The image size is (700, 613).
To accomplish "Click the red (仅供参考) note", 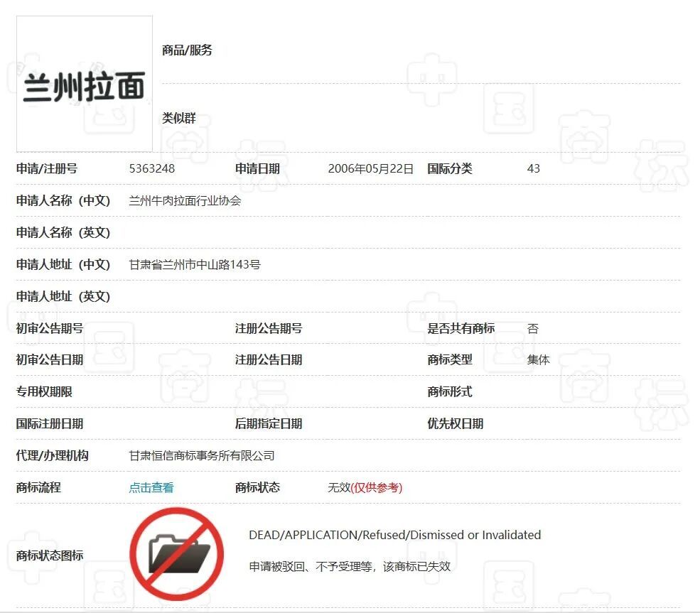I will [377, 488].
